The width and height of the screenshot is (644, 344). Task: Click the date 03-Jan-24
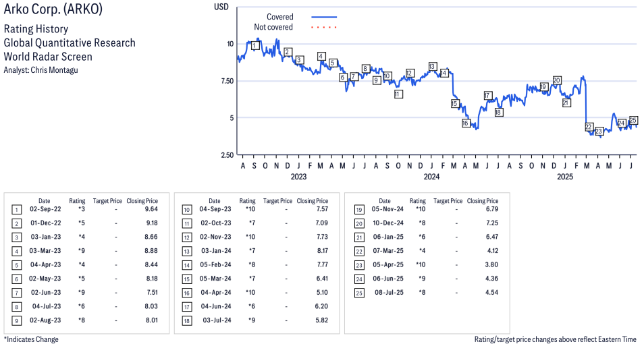point(216,251)
